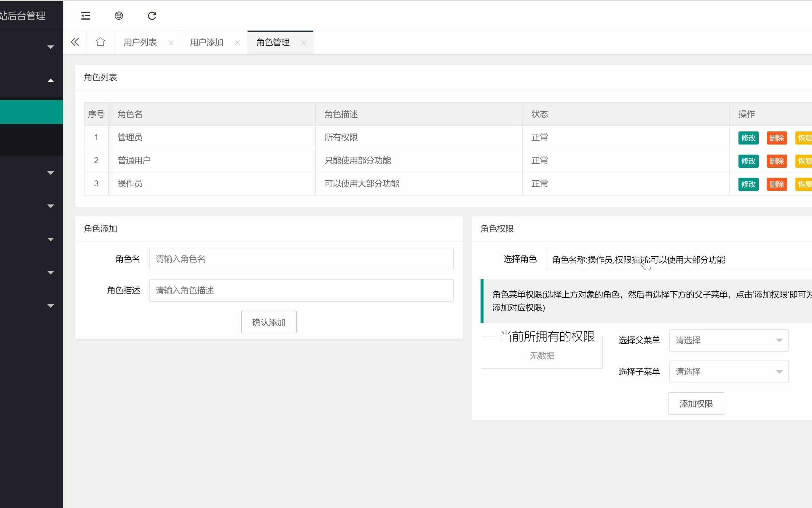Screen dimensions: 812x508
Task: Open the home tab icon
Action: (x=100, y=42)
